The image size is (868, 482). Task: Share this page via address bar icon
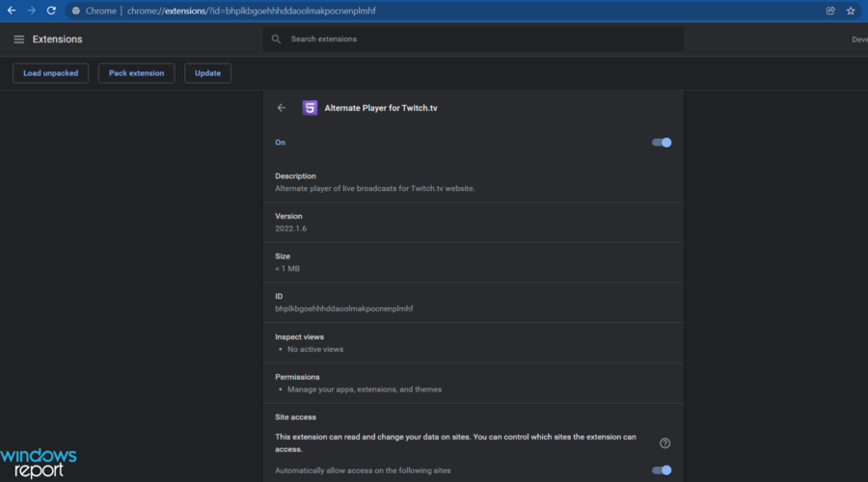pyautogui.click(x=830, y=11)
